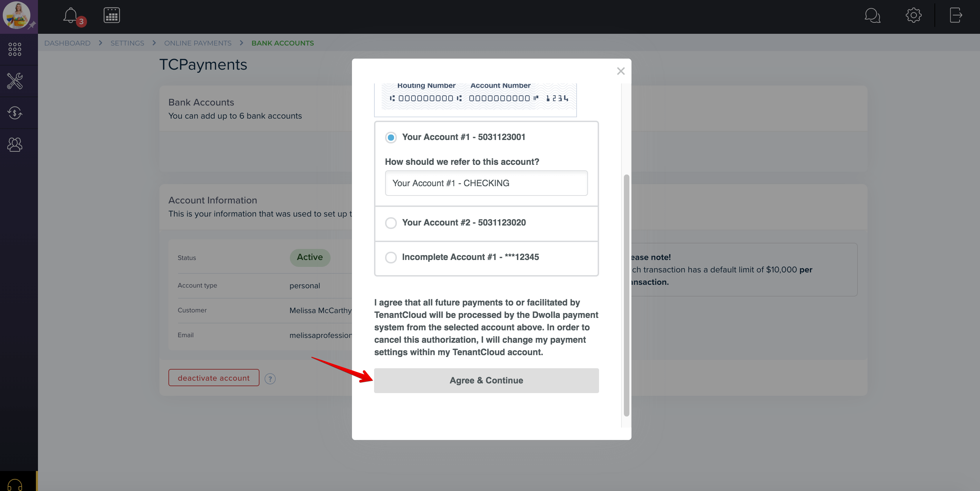Select Your Account #2 - 5031123020 radio

[x=390, y=223]
